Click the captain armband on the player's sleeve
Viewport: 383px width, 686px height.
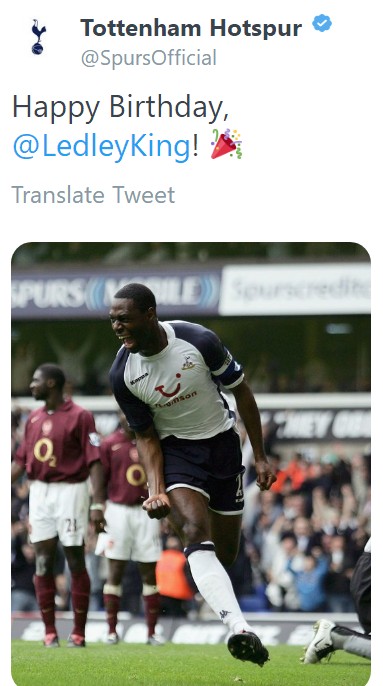click(x=227, y=367)
